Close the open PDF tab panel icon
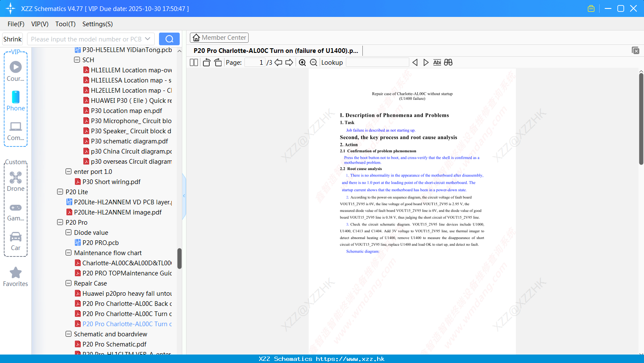 [636, 50]
